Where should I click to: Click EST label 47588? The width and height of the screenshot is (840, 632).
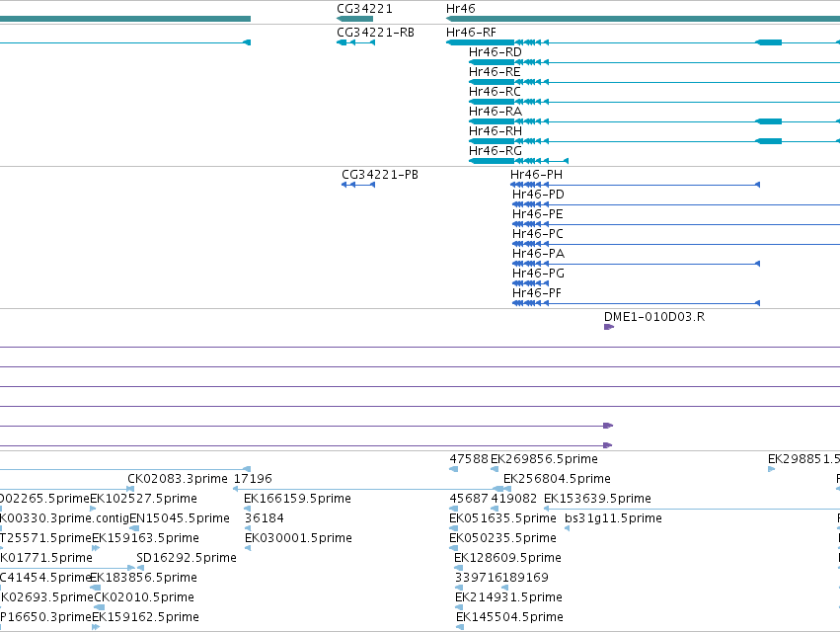pos(469,459)
